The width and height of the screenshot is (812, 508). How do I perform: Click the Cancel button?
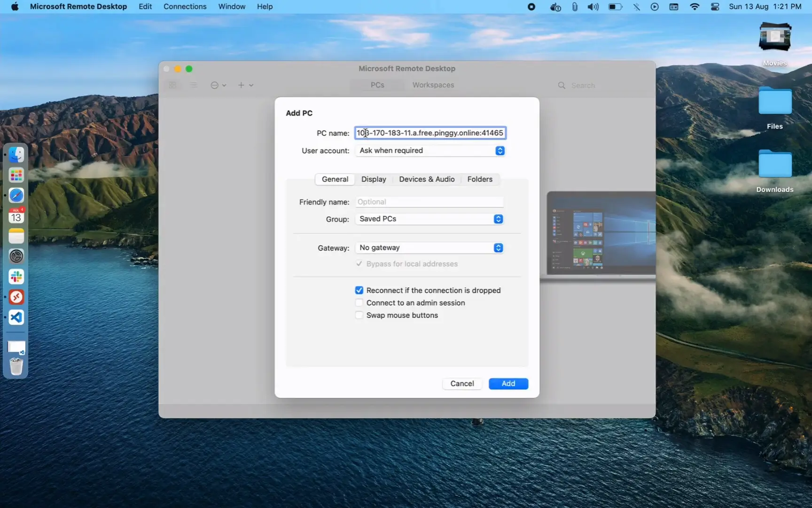[x=462, y=384]
